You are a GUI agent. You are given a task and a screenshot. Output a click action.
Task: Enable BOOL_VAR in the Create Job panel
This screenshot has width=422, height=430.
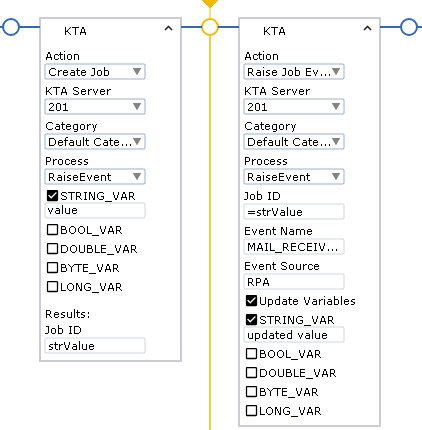(52, 230)
